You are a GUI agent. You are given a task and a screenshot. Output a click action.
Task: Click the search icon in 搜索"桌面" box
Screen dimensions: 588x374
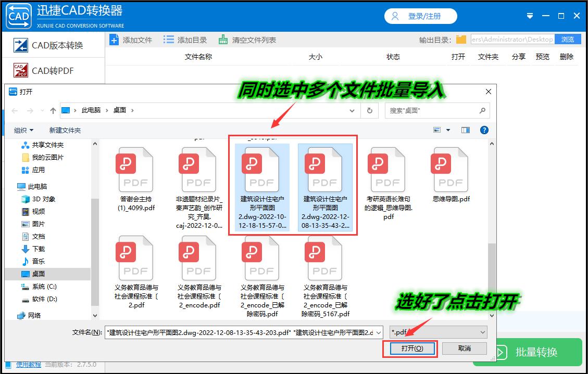pyautogui.click(x=483, y=110)
